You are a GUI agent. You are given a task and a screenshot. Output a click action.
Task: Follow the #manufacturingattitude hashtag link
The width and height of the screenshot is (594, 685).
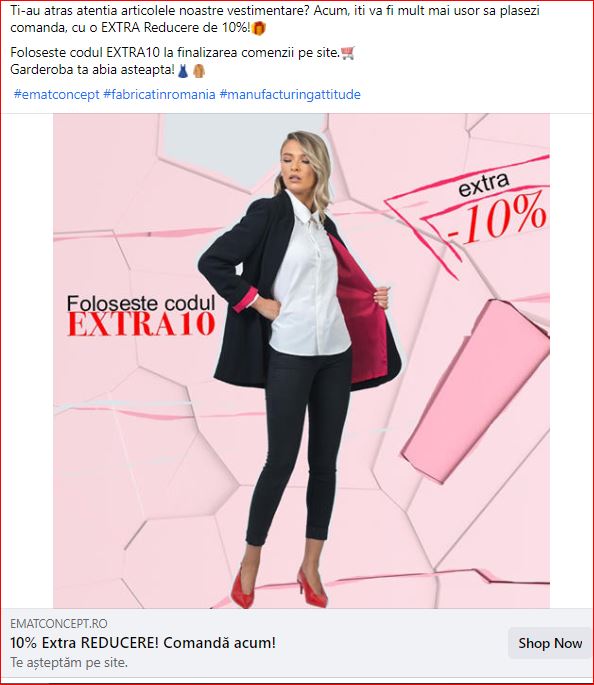pos(290,94)
